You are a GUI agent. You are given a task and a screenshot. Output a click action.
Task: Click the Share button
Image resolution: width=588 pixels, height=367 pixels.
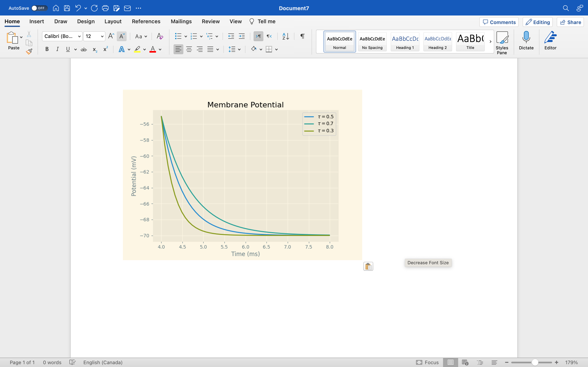[570, 22]
